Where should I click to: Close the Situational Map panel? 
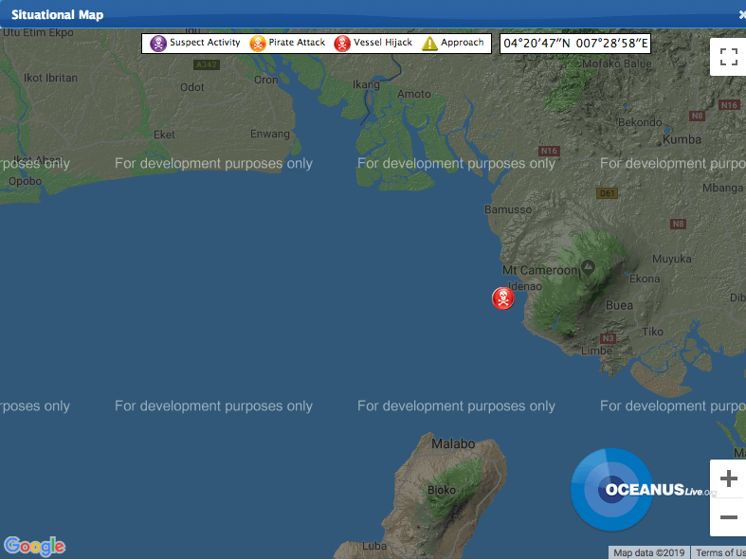click(741, 15)
